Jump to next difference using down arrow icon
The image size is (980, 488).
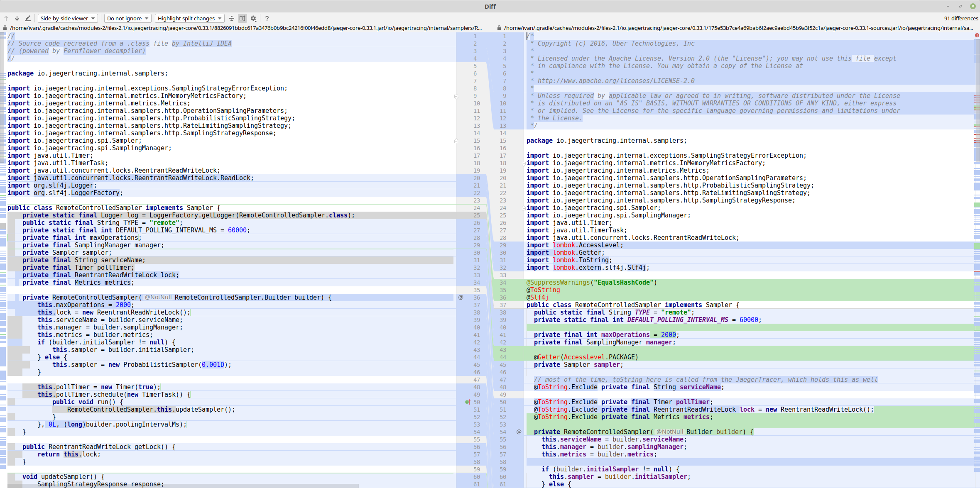(x=17, y=18)
